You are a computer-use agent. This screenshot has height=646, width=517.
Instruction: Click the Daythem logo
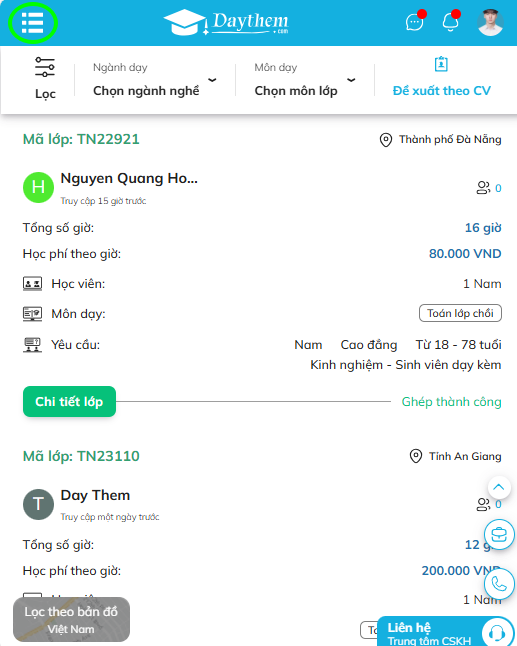226,22
